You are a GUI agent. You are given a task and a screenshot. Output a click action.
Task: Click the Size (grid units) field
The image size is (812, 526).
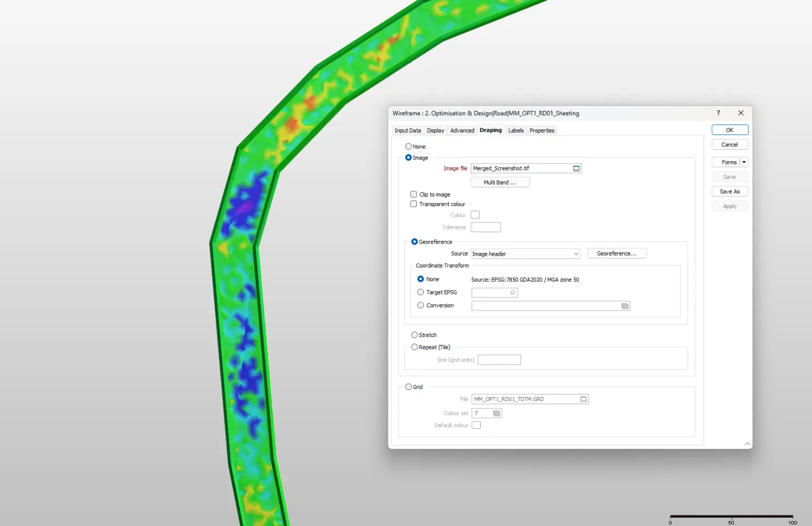(499, 360)
